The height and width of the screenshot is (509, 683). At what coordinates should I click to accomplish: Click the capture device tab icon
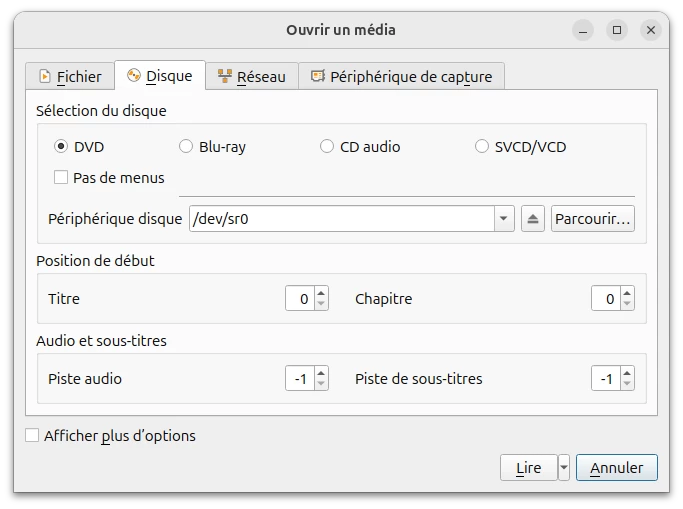tap(318, 76)
